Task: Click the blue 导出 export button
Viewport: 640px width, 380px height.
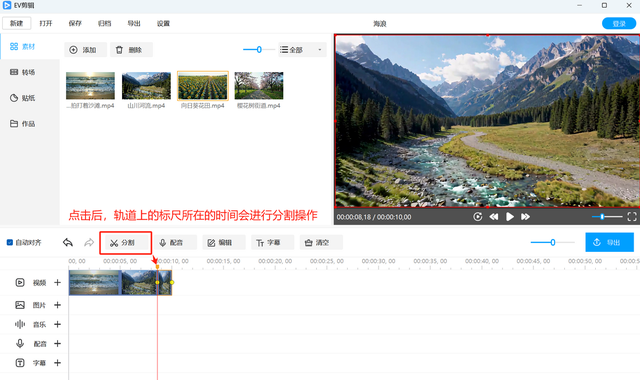Action: 609,242
